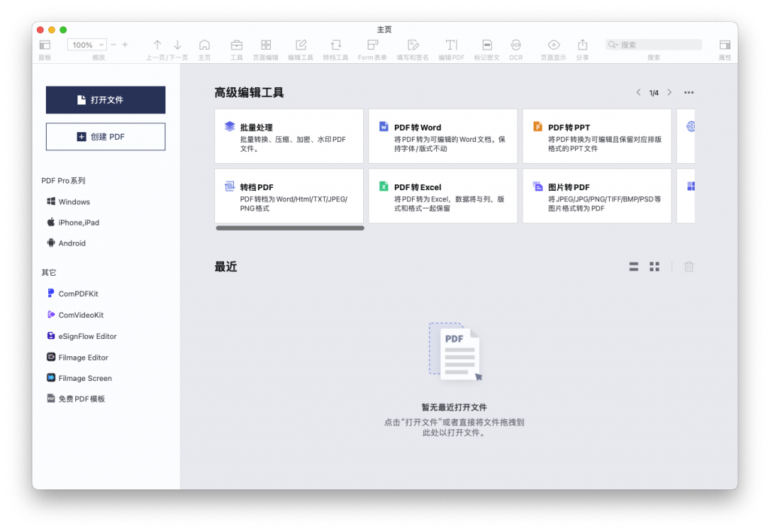
Task: Click the 创建 PDF button
Action: point(105,137)
